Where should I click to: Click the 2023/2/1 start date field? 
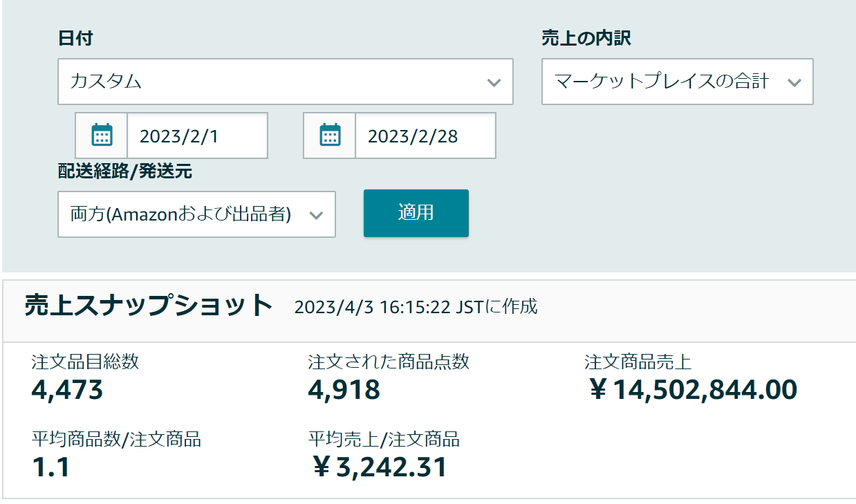click(x=197, y=136)
